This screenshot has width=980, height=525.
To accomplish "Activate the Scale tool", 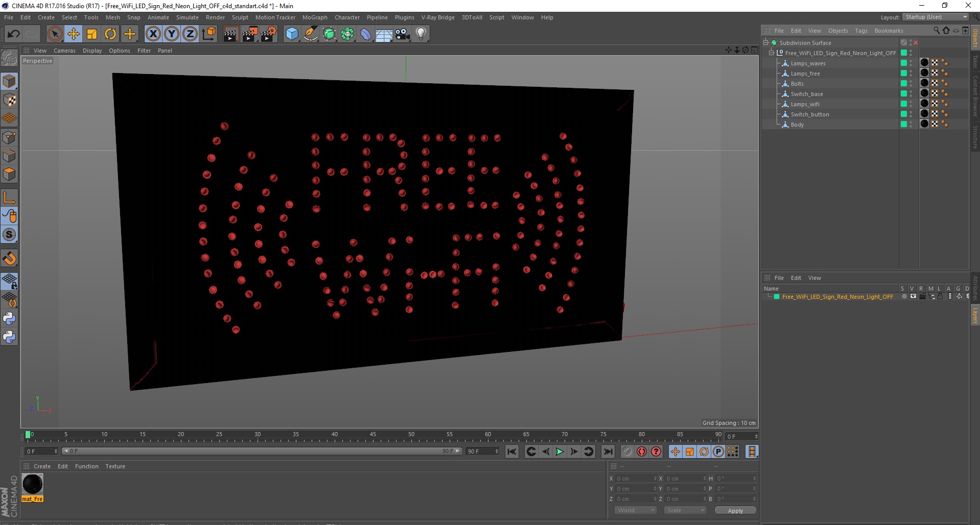I will click(x=92, y=34).
